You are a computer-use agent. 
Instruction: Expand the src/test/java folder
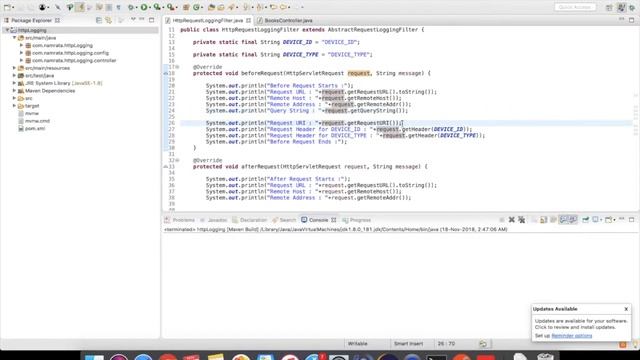pos(14,76)
